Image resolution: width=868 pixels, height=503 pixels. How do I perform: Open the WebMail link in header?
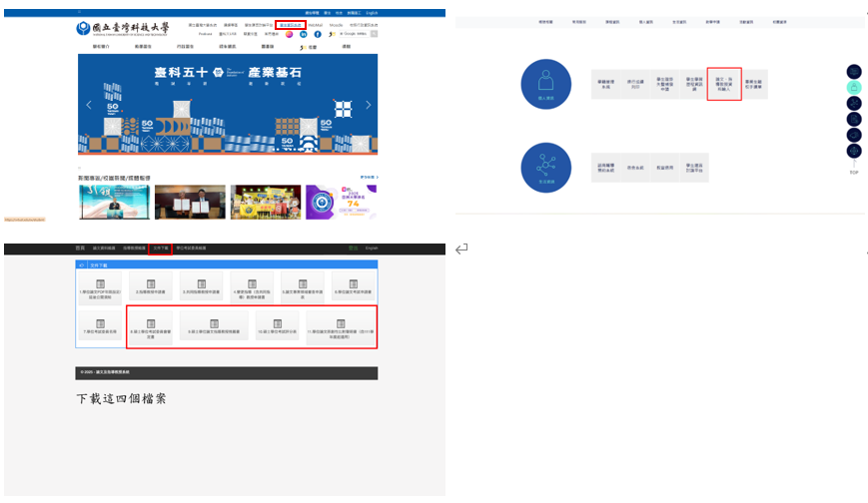(x=315, y=24)
